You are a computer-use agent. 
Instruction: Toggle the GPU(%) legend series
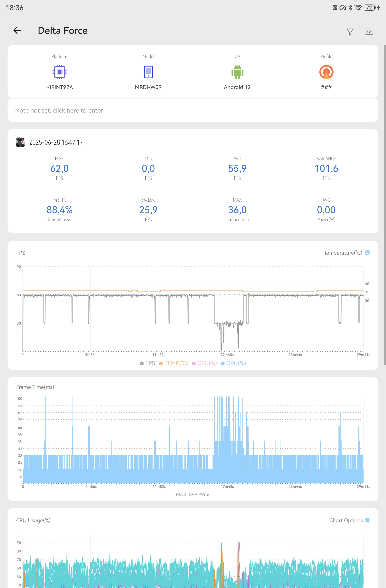[x=233, y=363]
